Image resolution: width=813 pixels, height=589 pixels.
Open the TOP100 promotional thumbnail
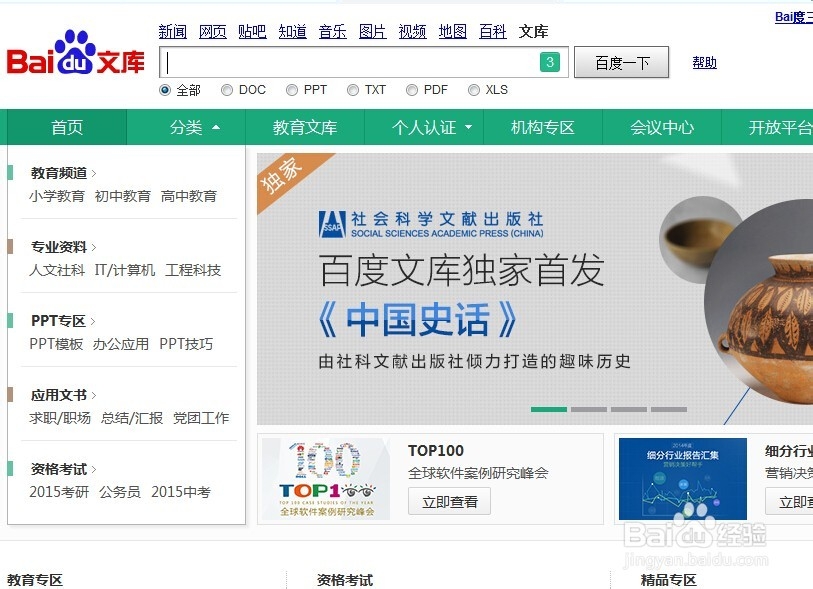pos(326,479)
